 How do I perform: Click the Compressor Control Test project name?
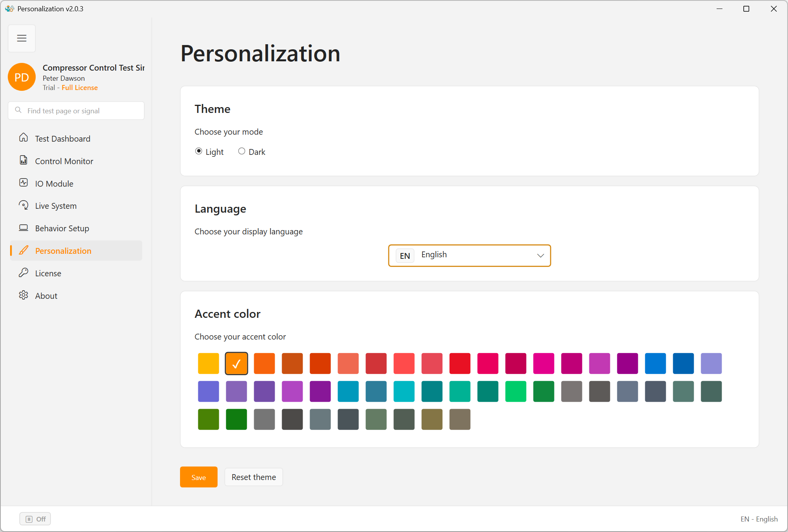click(94, 68)
